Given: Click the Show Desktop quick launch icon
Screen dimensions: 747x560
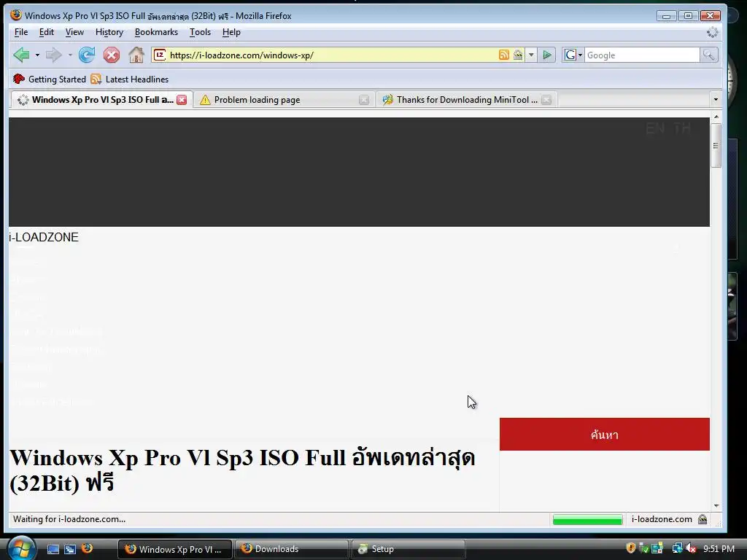Looking at the screenshot, I should point(53,549).
